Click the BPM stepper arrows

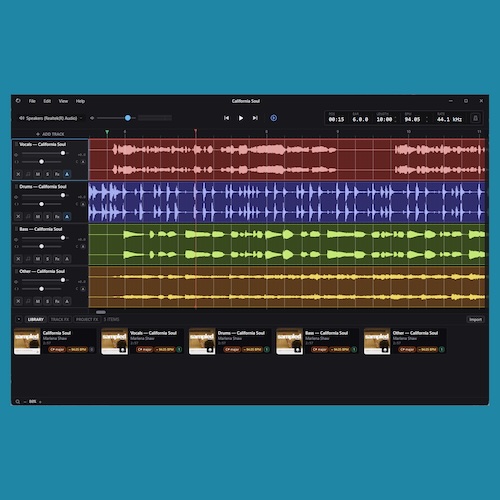coord(427,119)
